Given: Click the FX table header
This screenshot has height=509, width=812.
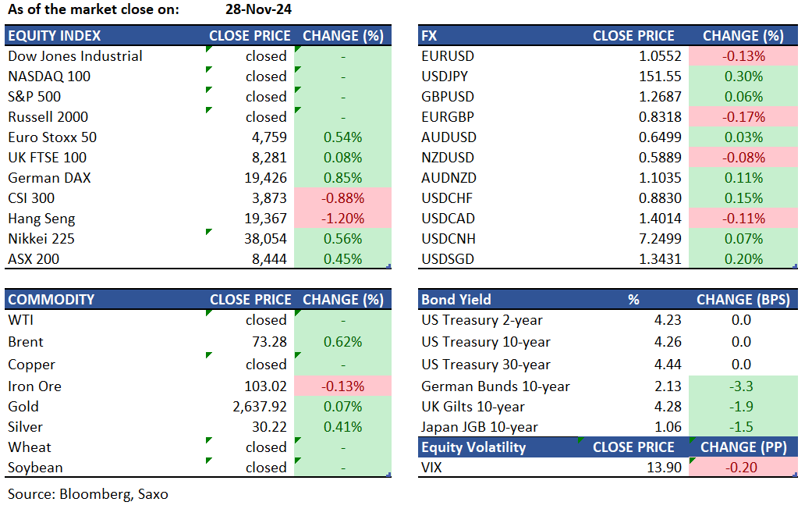Looking at the screenshot, I should [429, 36].
